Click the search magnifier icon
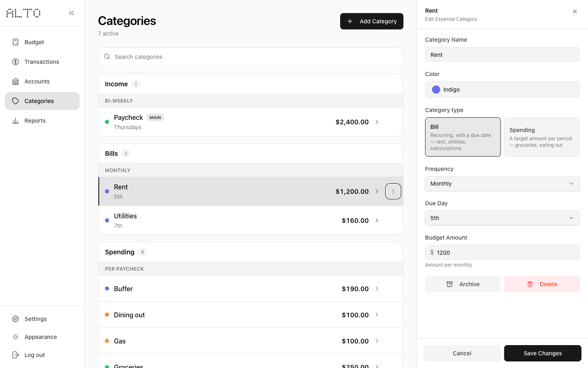Screen dimensions: 588x368 107,57
